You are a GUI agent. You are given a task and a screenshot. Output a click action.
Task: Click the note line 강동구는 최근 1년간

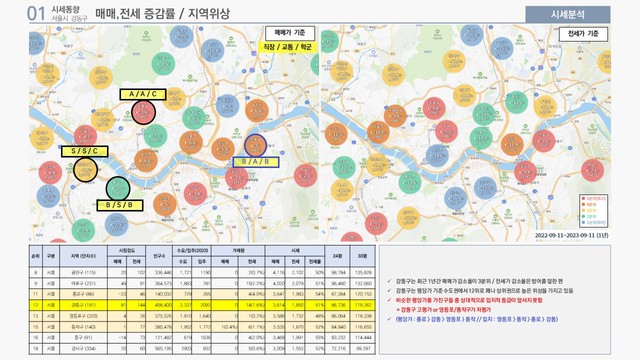[479, 281]
